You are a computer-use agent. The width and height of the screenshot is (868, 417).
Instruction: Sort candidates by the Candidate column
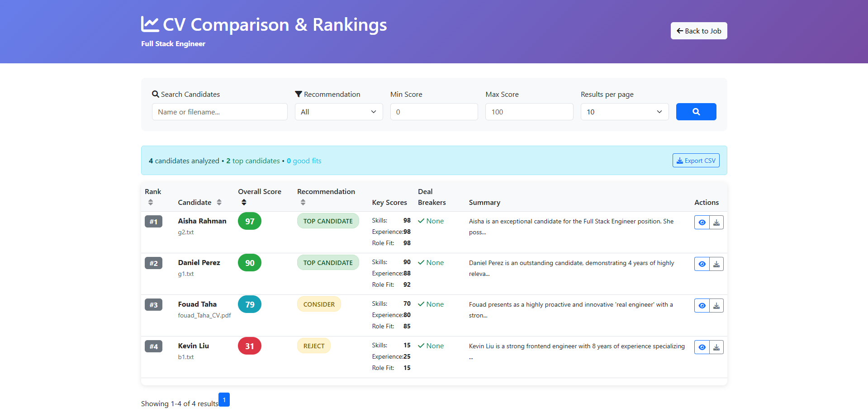pos(220,202)
